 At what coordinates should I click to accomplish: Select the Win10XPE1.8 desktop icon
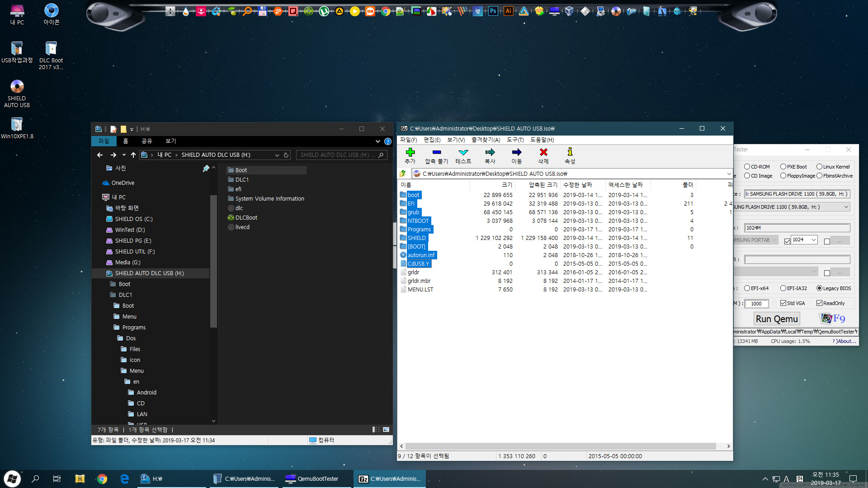(17, 128)
